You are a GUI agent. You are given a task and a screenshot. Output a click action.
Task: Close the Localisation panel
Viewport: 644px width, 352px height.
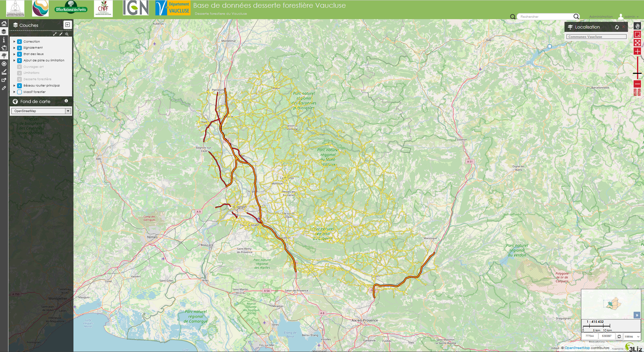[x=624, y=27]
